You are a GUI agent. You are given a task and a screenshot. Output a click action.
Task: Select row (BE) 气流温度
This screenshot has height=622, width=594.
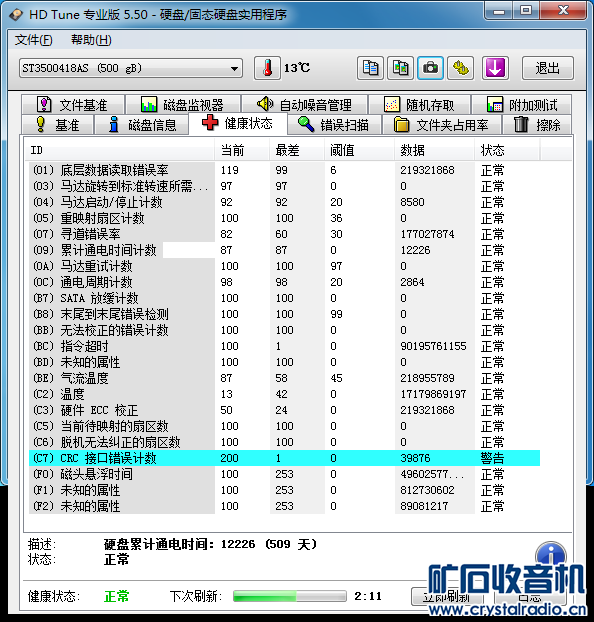tap(284, 378)
